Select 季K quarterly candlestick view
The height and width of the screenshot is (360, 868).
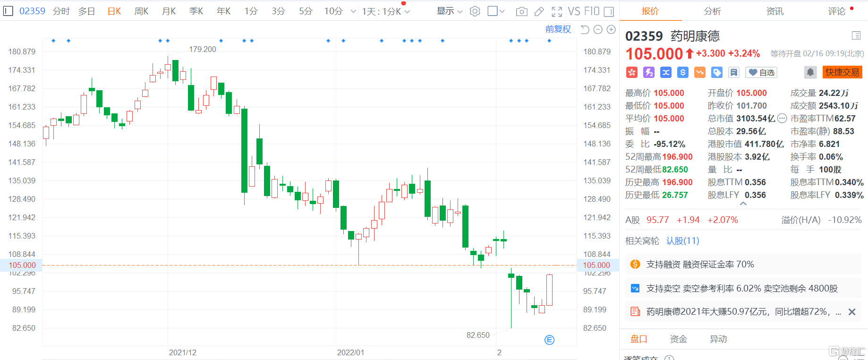pos(196,11)
